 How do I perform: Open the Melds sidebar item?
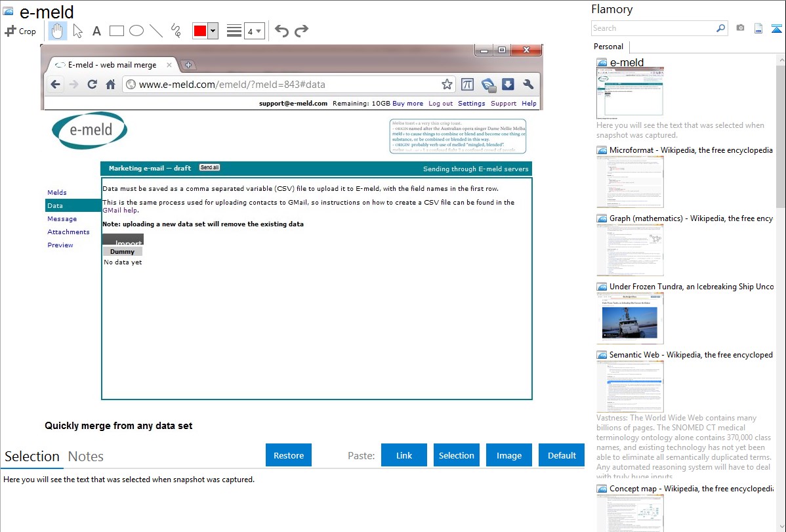56,193
